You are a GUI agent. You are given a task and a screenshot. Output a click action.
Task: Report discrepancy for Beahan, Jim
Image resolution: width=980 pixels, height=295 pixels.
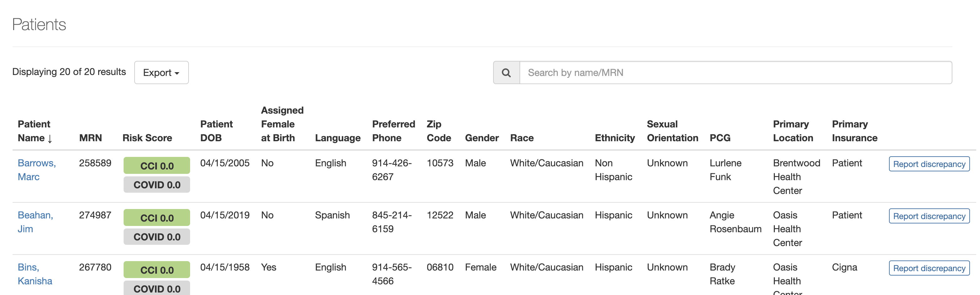(x=929, y=216)
